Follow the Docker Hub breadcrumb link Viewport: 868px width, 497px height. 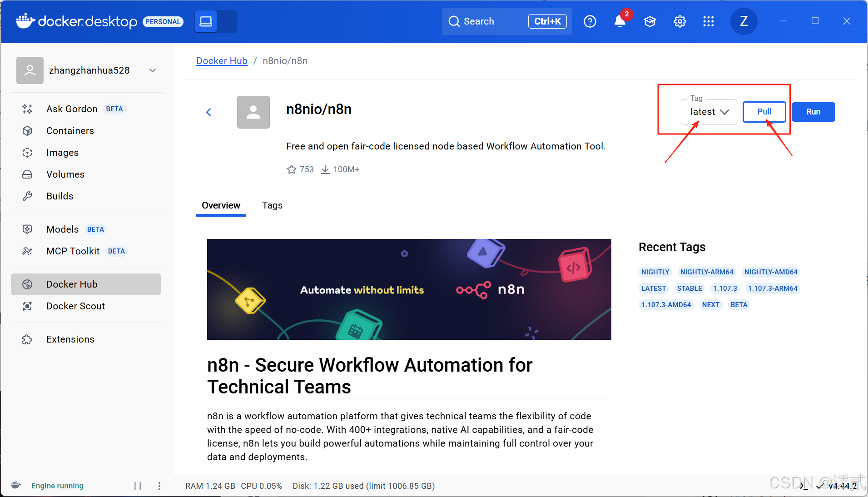click(222, 61)
